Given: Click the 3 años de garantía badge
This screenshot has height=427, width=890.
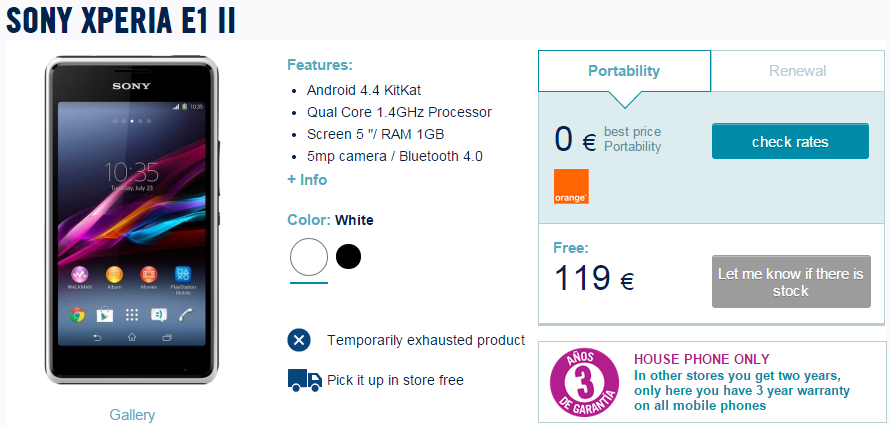Looking at the screenshot, I should pyautogui.click(x=585, y=383).
